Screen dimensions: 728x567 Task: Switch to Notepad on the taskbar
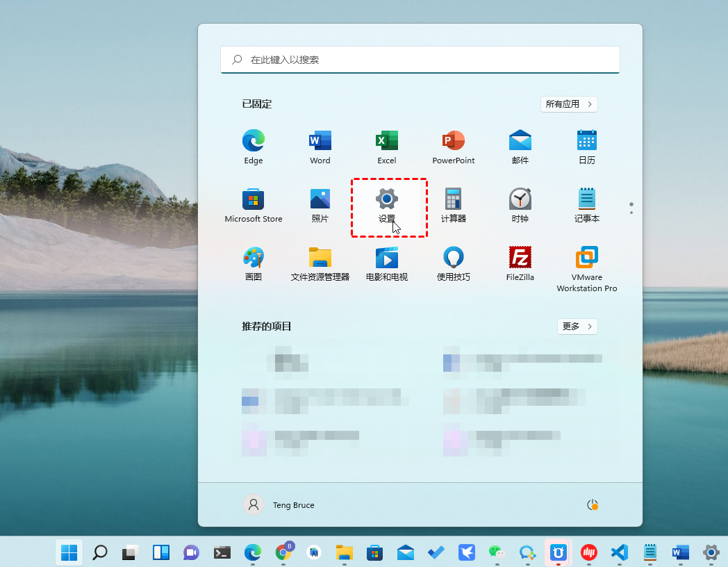tap(650, 552)
